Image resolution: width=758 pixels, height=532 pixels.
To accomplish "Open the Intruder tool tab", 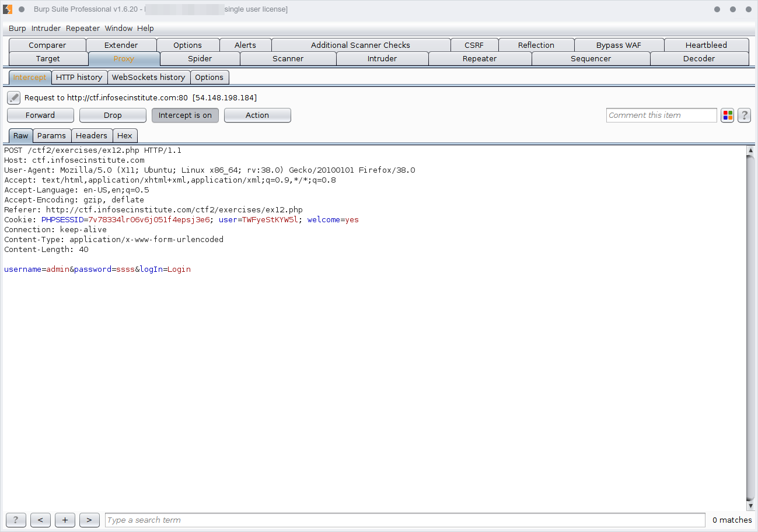I will pyautogui.click(x=382, y=59).
